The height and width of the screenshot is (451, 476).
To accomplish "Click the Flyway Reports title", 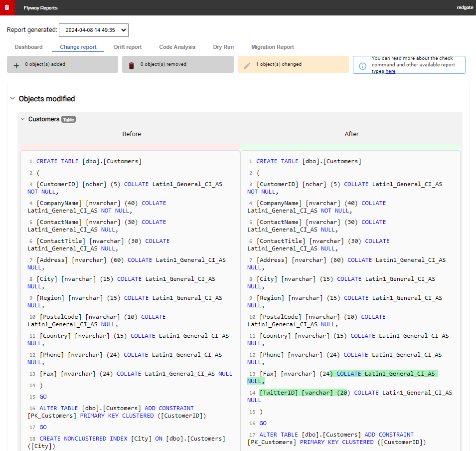I will coord(41,8).
